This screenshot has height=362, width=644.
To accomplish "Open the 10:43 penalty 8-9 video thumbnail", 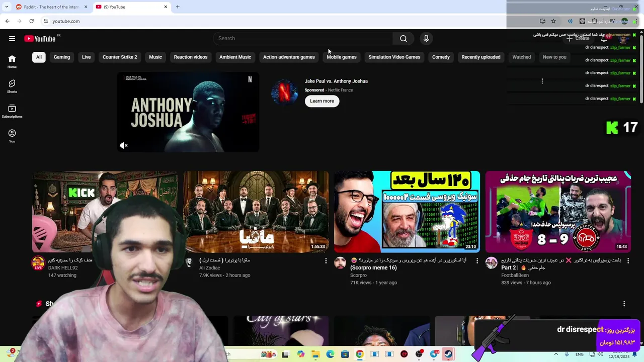I will (x=558, y=212).
